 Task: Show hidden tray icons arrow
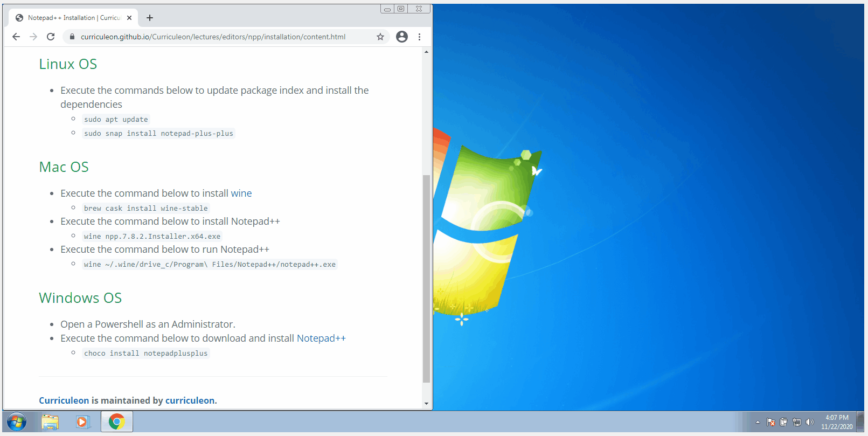(x=758, y=422)
